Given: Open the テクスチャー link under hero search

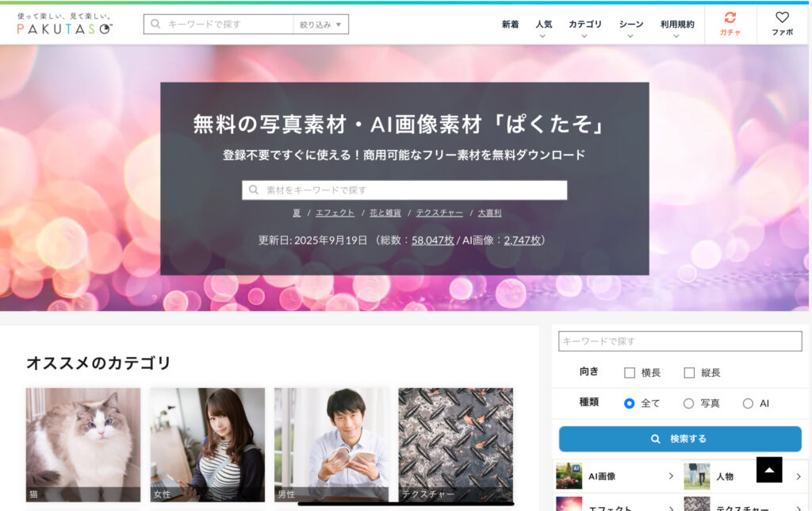Looking at the screenshot, I should [435, 213].
